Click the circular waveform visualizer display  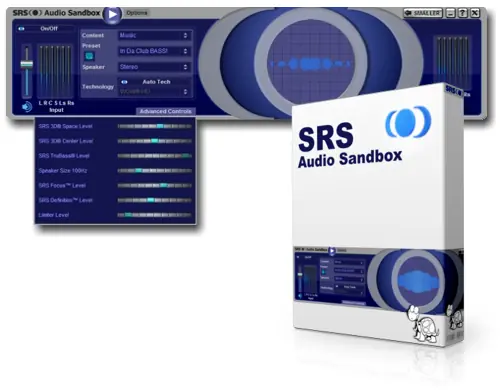[310, 63]
